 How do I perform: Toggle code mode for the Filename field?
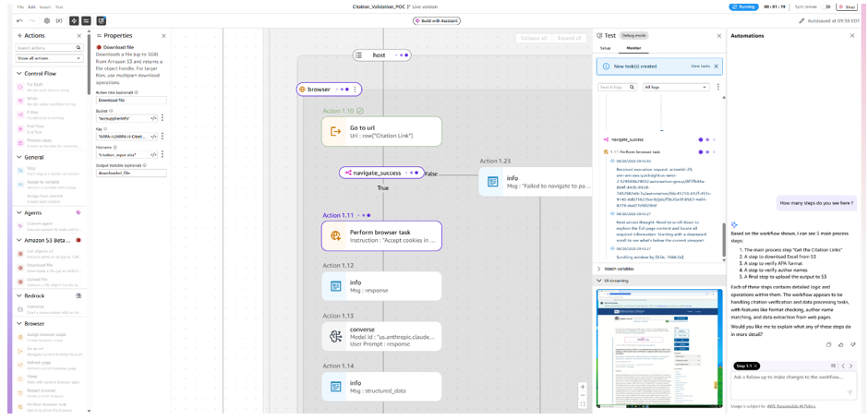153,154
